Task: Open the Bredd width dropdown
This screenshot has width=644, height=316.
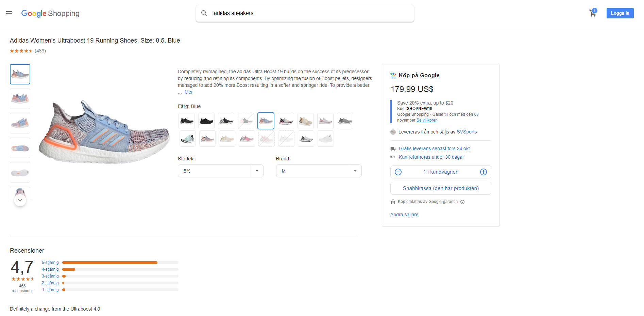Action: click(319, 171)
